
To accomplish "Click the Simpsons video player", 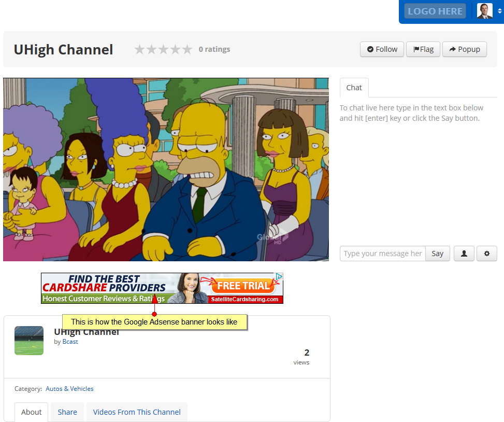I will (x=166, y=170).
